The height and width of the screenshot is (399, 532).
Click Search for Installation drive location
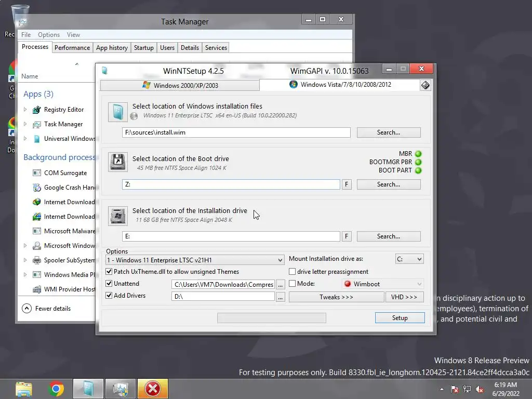click(389, 236)
